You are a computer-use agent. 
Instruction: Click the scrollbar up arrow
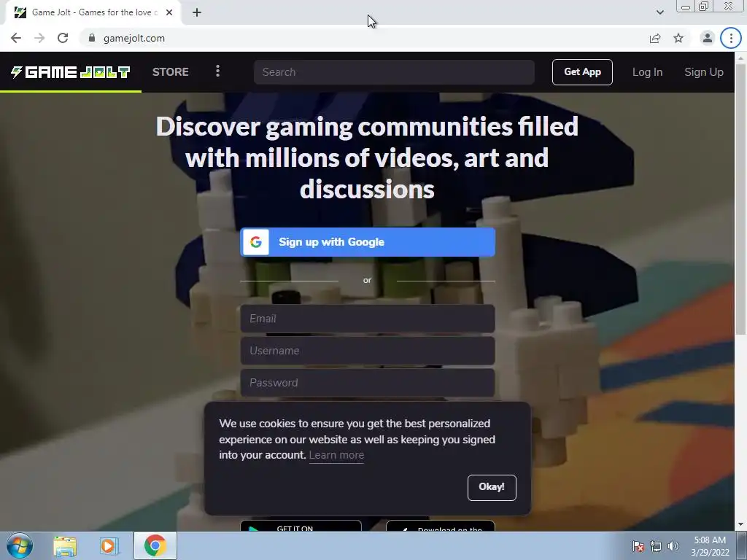click(x=741, y=58)
